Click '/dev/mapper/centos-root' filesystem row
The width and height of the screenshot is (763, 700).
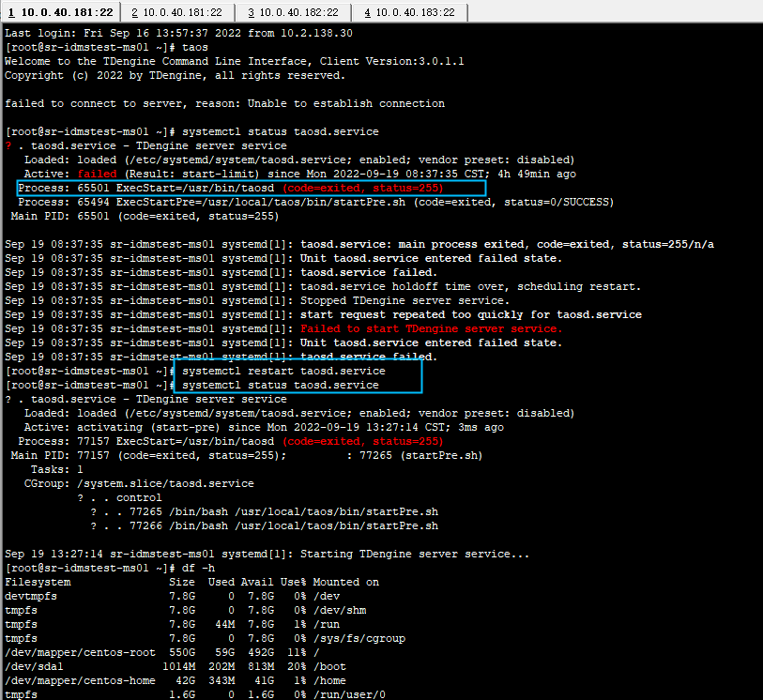[162, 653]
